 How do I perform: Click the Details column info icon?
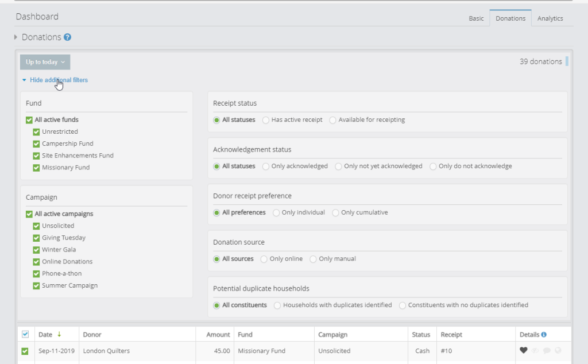click(544, 334)
